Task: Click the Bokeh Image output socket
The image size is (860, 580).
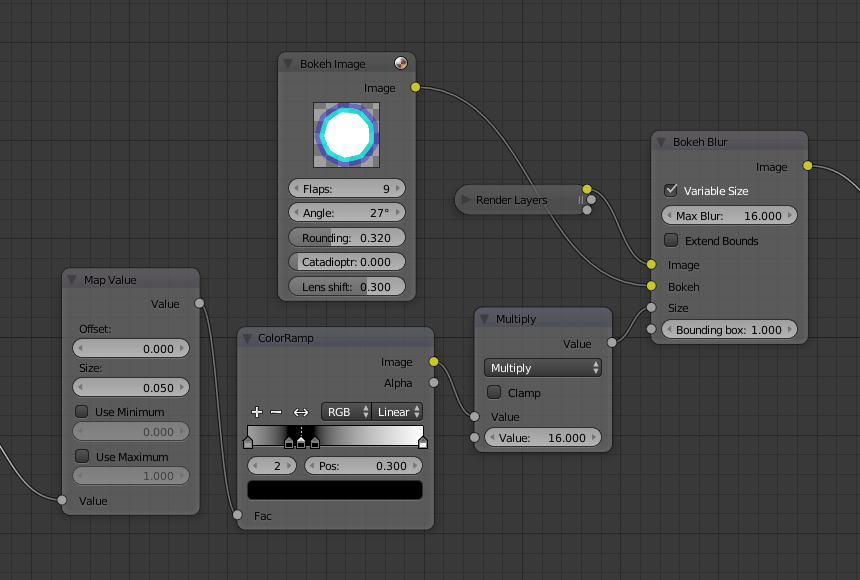Action: coord(415,87)
